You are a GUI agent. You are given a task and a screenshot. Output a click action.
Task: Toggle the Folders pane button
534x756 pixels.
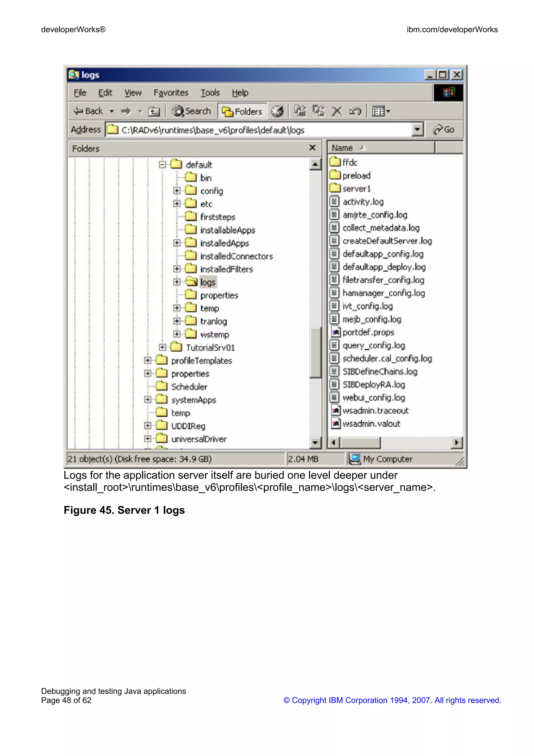pyautogui.click(x=242, y=112)
